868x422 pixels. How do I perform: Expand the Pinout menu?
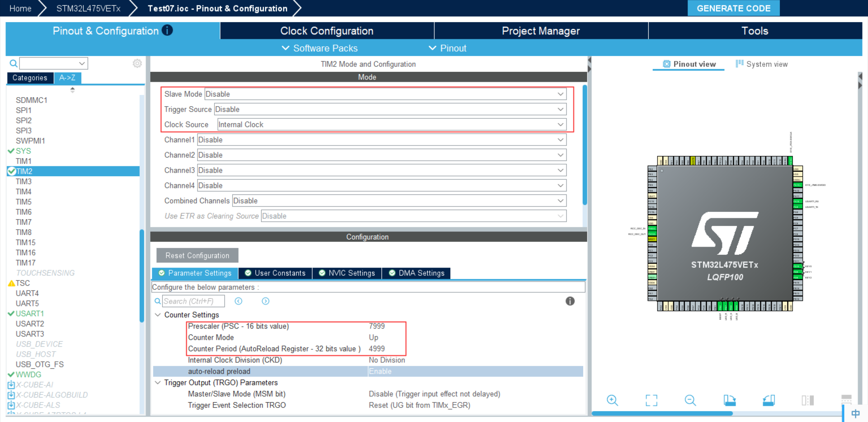point(448,48)
